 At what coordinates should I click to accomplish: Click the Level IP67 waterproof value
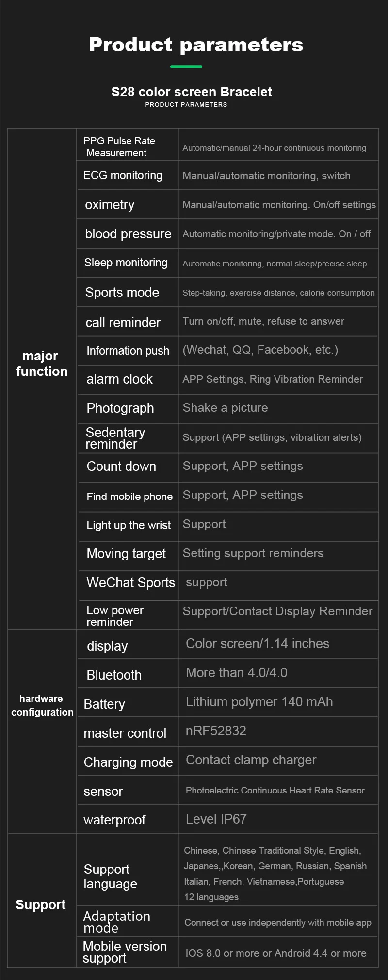tap(216, 819)
